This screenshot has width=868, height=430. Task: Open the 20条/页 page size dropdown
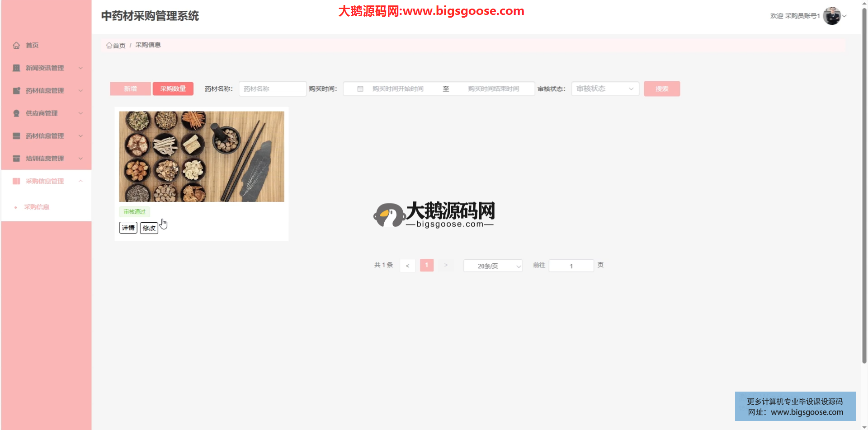(493, 266)
